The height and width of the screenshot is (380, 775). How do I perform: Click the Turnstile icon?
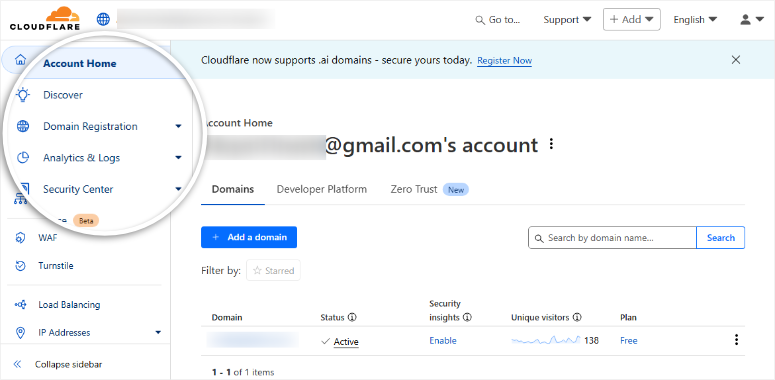20,266
